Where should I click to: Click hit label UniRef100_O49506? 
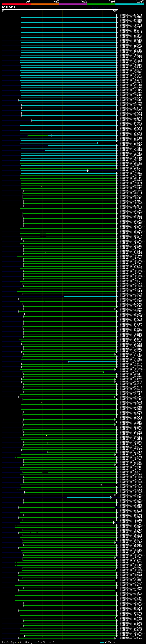point(131,77)
